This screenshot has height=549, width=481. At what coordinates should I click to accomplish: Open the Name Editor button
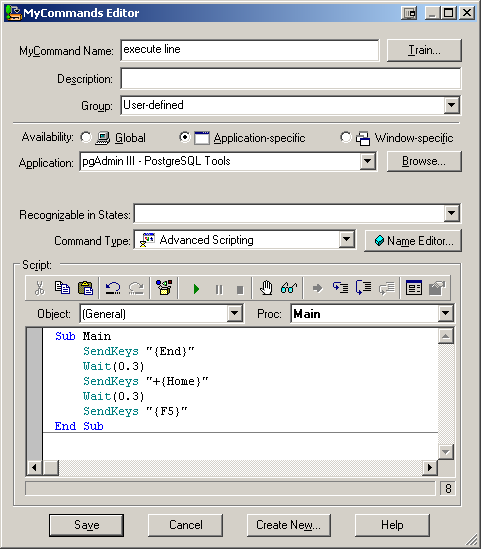[413, 241]
